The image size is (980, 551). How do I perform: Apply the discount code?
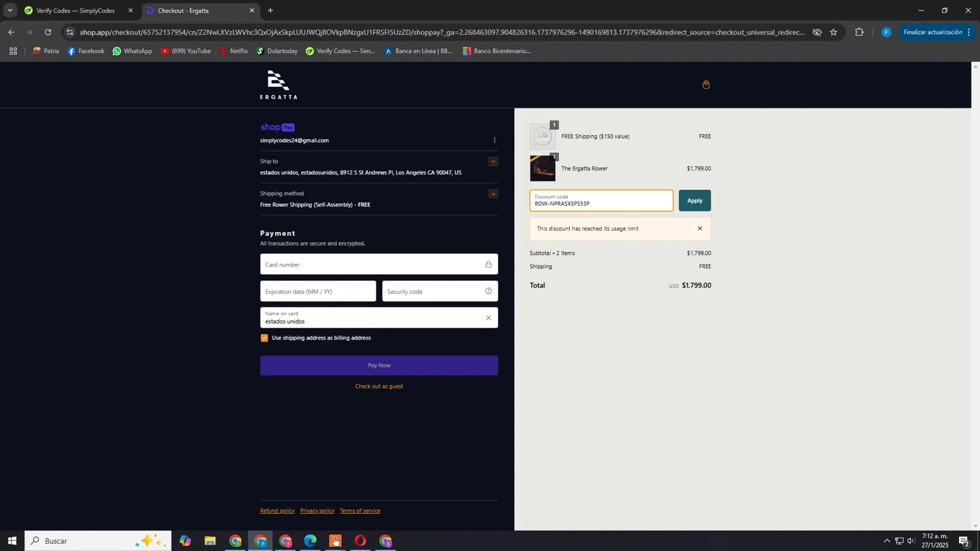click(694, 201)
